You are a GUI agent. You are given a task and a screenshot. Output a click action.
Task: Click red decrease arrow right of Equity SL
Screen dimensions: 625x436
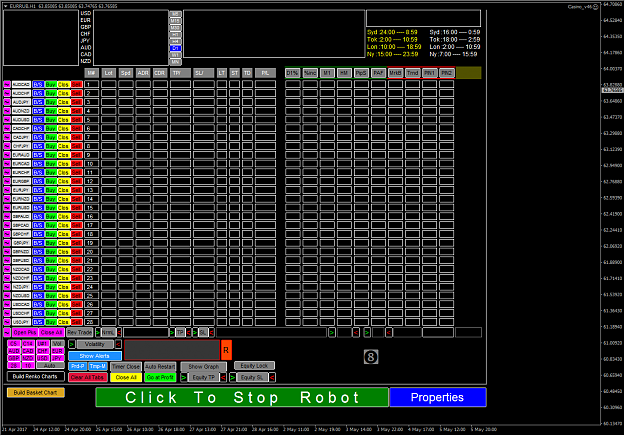[x=272, y=377]
